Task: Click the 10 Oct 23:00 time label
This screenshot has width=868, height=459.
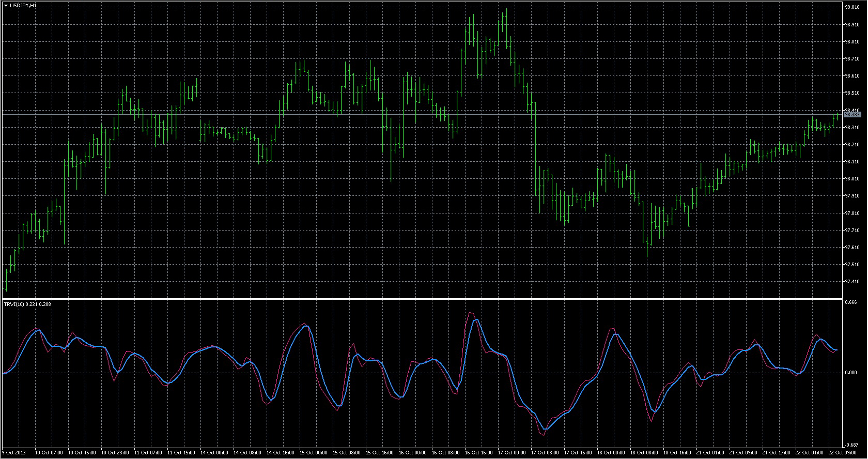Action: (x=115, y=453)
